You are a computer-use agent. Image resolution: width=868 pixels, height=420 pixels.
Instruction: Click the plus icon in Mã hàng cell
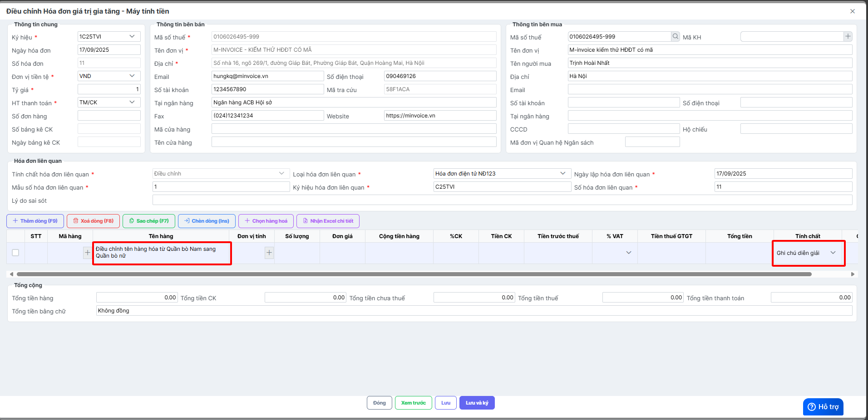87,253
